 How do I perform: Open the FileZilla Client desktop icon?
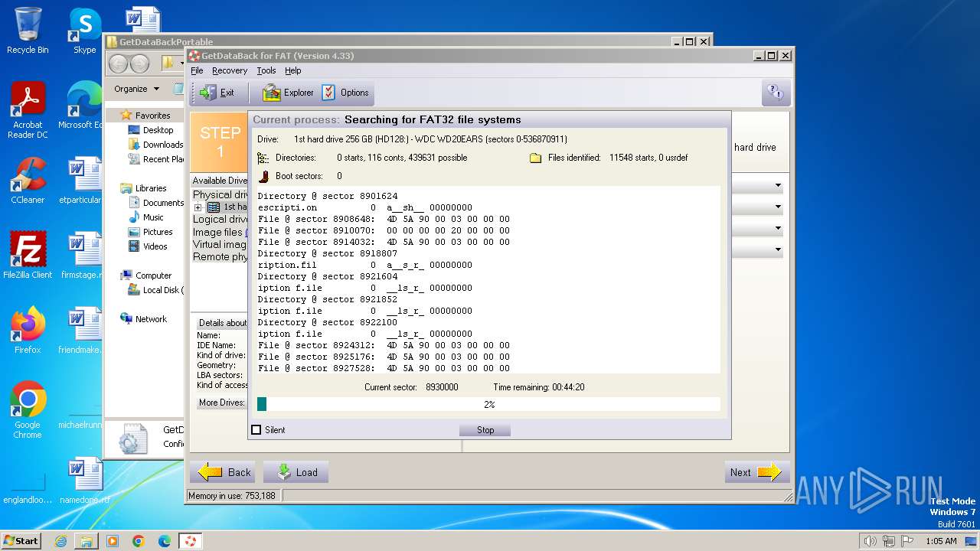coord(28,256)
